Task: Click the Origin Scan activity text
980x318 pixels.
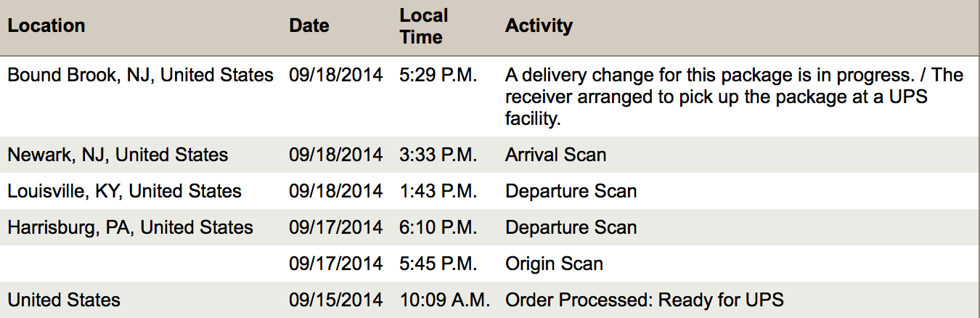Action: pyautogui.click(x=554, y=264)
